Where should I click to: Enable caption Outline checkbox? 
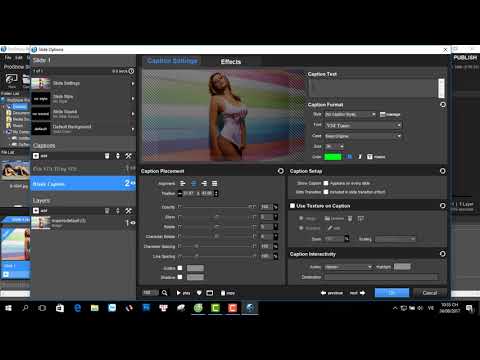[180, 268]
